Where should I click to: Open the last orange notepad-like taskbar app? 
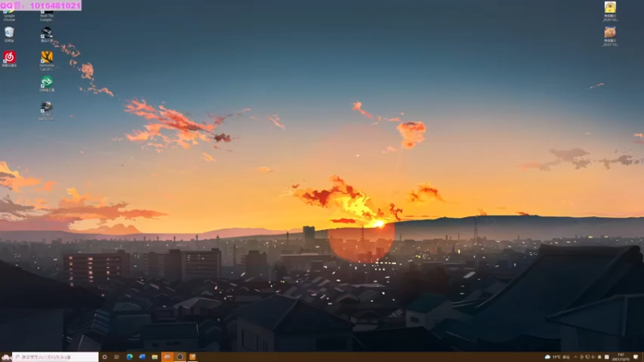192,357
